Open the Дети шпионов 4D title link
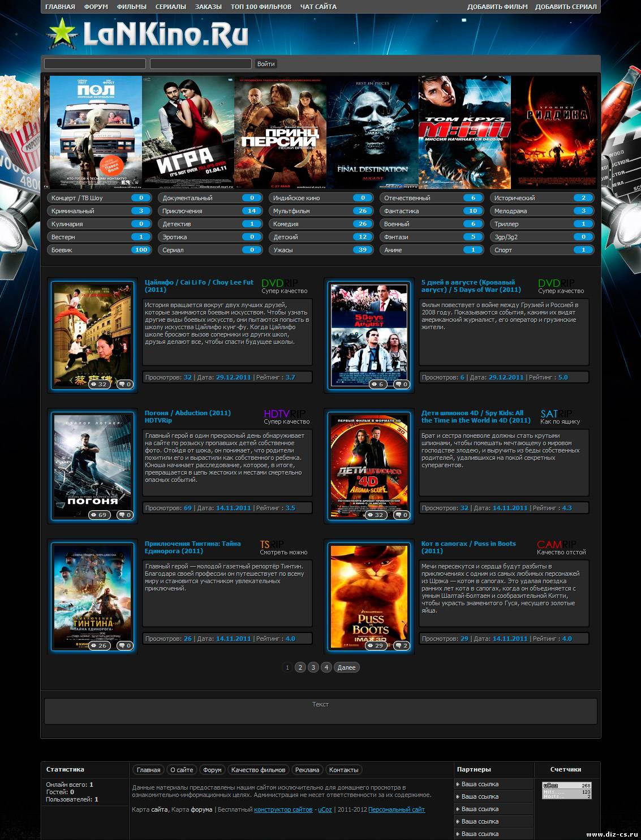 [x=476, y=416]
